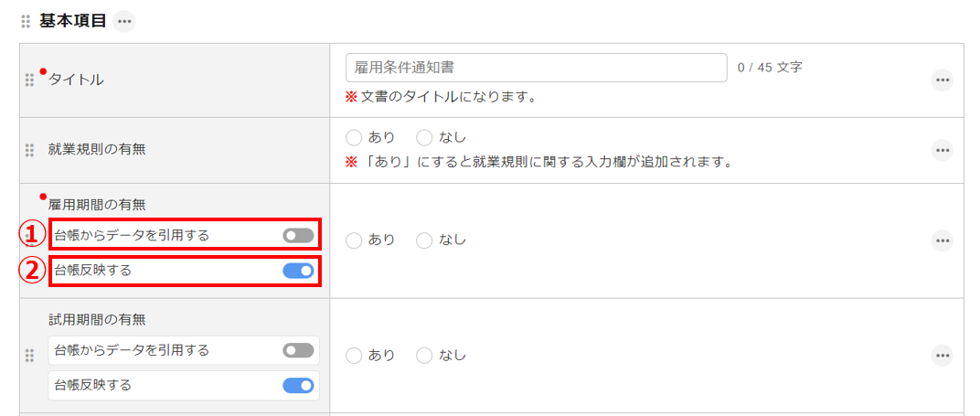Click the drag handle of 試用期間の有無 row
Screen dimensions: 980x416
[29, 356]
